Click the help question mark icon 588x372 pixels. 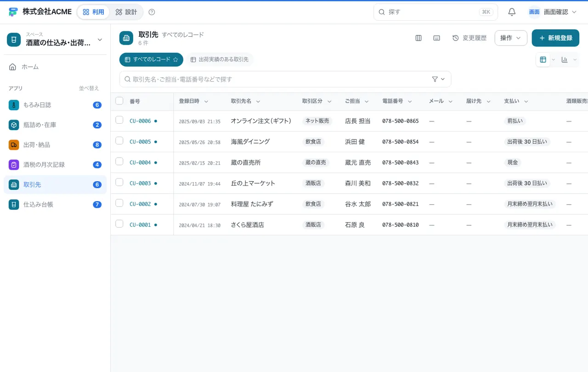click(152, 12)
